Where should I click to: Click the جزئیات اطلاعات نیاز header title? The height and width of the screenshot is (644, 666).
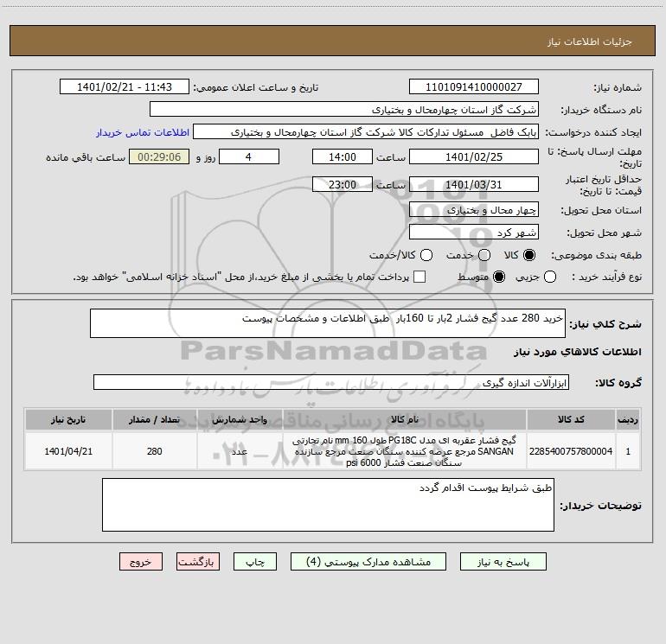coord(589,41)
